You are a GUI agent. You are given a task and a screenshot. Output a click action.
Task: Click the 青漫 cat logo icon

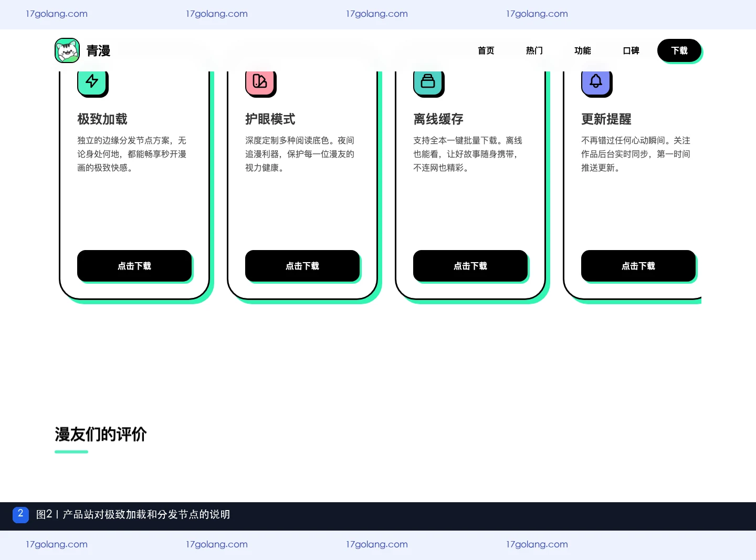point(67,50)
